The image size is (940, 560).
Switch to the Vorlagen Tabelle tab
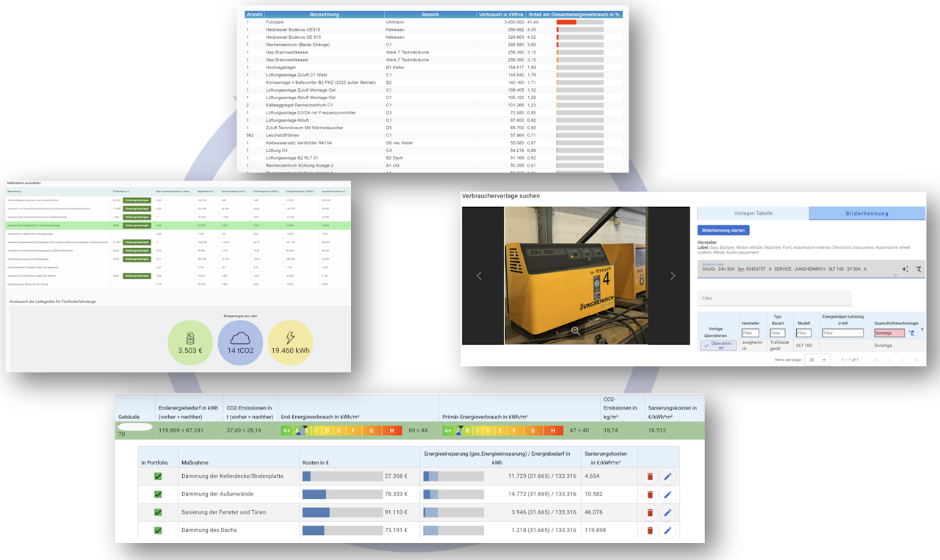coord(753,214)
